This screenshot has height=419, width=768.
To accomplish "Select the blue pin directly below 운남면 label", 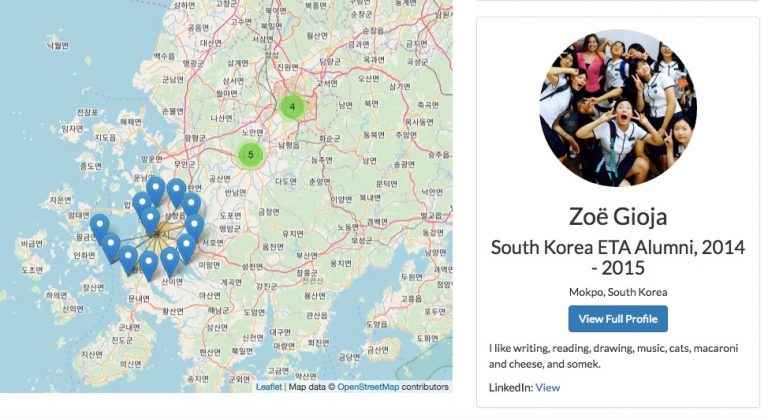I will [x=155, y=192].
